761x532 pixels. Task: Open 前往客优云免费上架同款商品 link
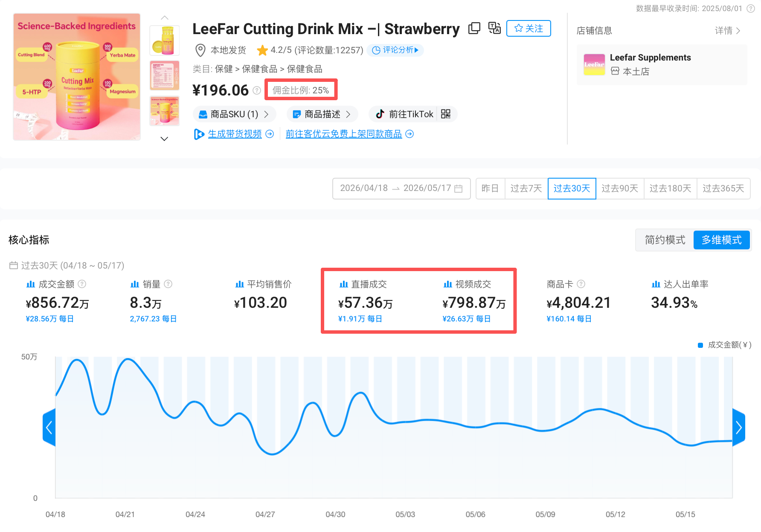point(344,134)
